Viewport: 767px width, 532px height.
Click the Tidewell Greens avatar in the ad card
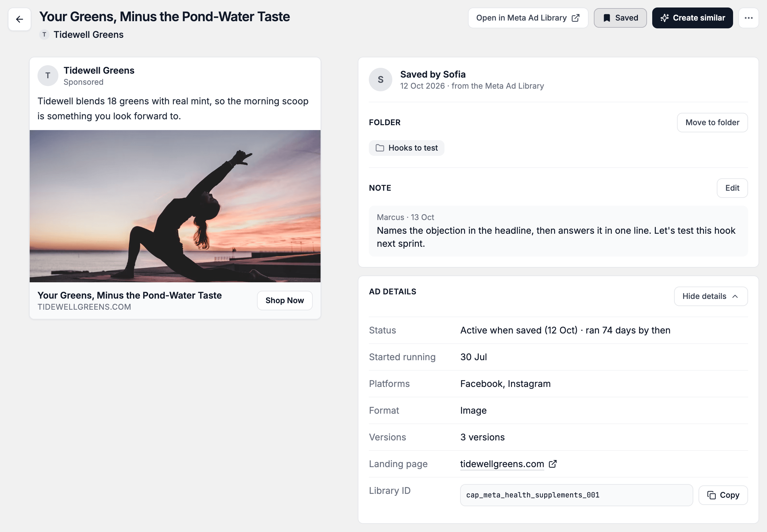(x=48, y=76)
